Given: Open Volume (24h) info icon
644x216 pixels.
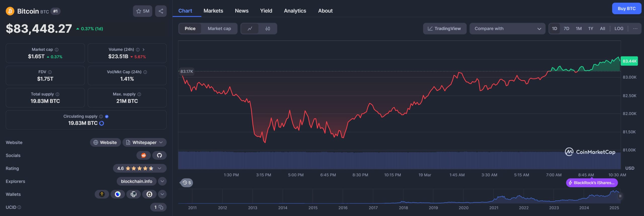Looking at the screenshot, I should tap(138, 50).
